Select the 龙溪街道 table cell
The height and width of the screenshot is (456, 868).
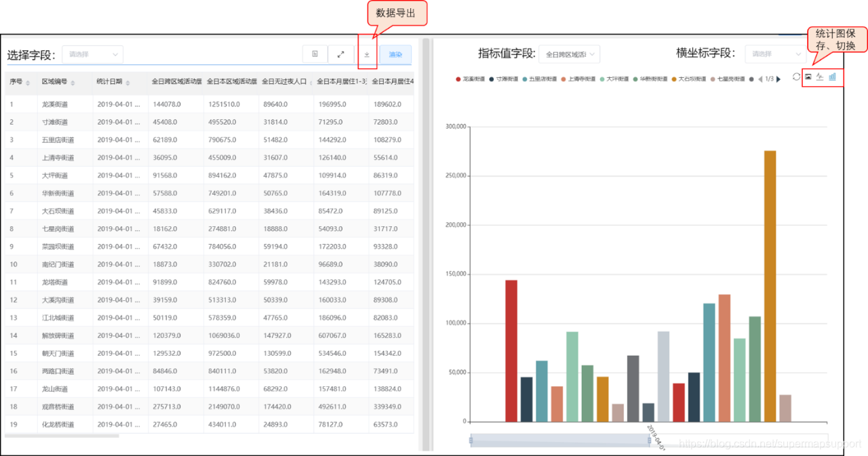click(66, 104)
